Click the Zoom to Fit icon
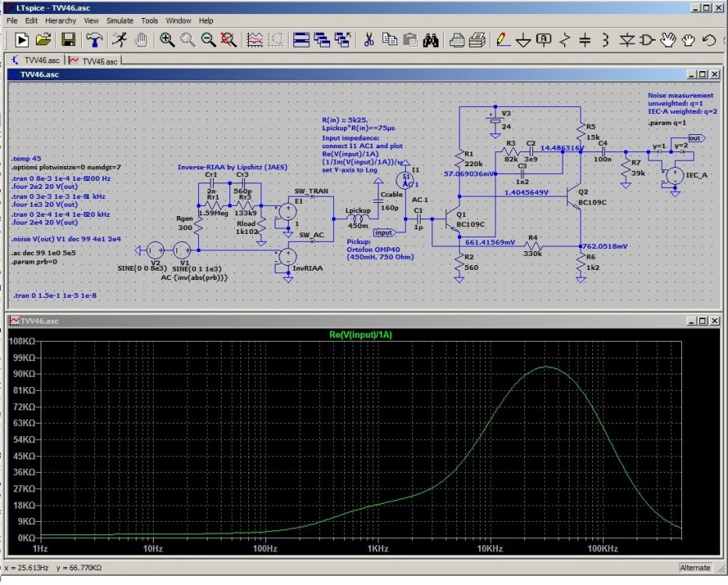This screenshot has height=585, width=728. (227, 39)
